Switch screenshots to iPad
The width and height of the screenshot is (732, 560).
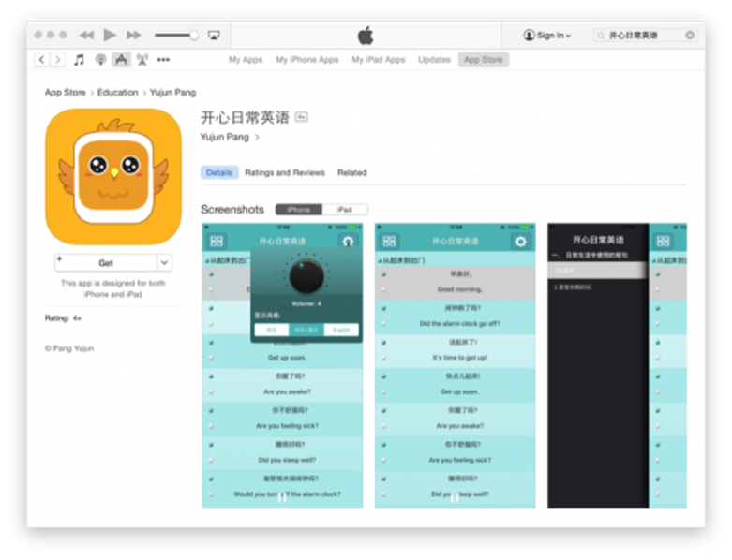(345, 210)
